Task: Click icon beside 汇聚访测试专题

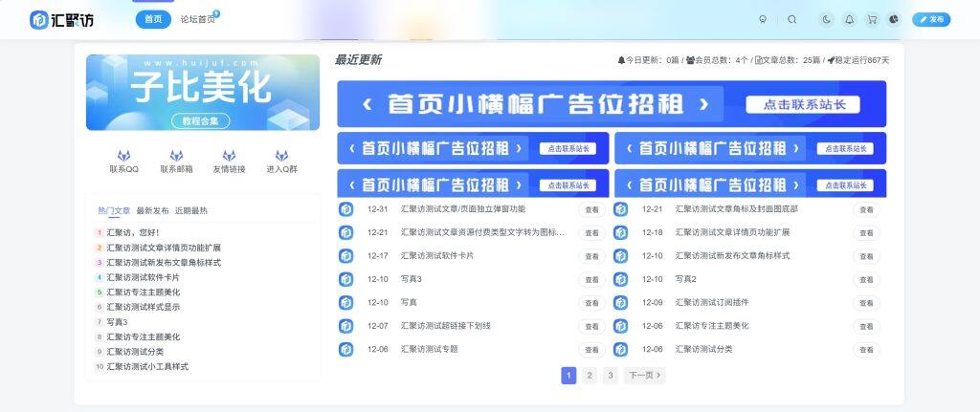Action: [x=345, y=349]
